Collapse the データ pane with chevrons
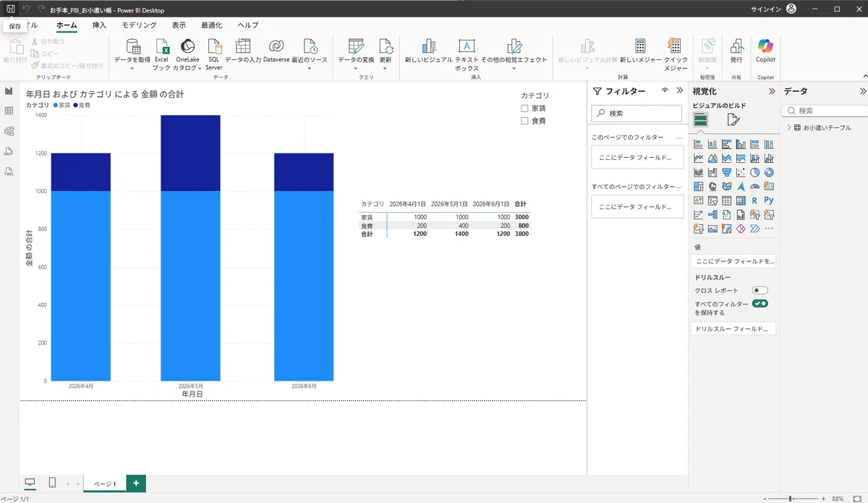This screenshot has width=868, height=503. pyautogui.click(x=862, y=91)
